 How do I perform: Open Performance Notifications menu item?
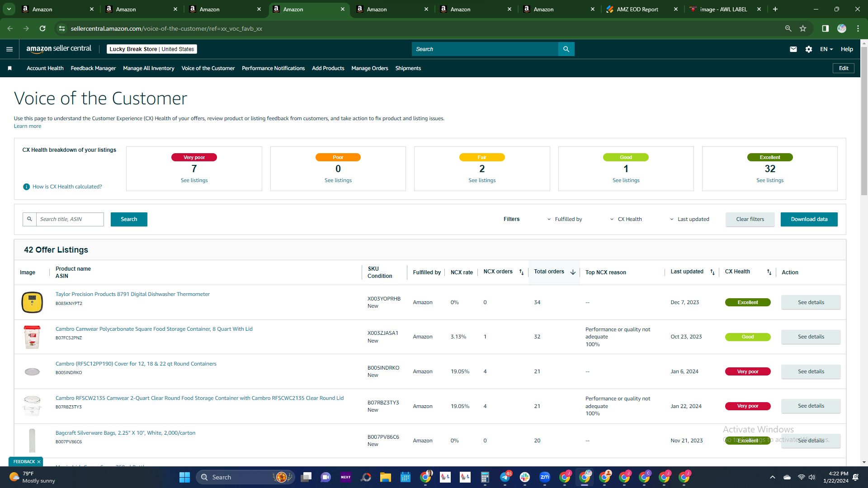coord(273,68)
